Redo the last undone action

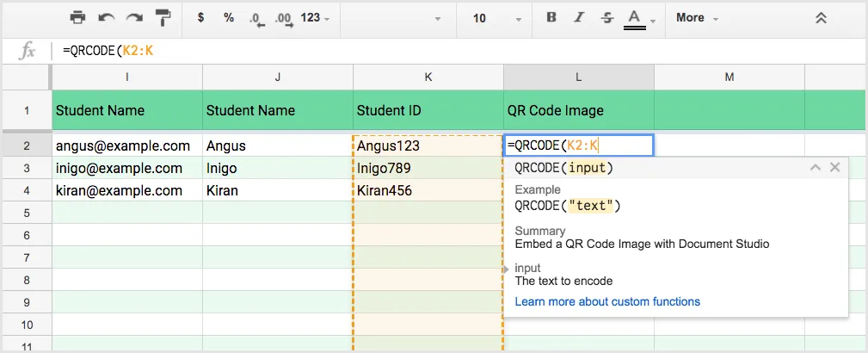[133, 18]
